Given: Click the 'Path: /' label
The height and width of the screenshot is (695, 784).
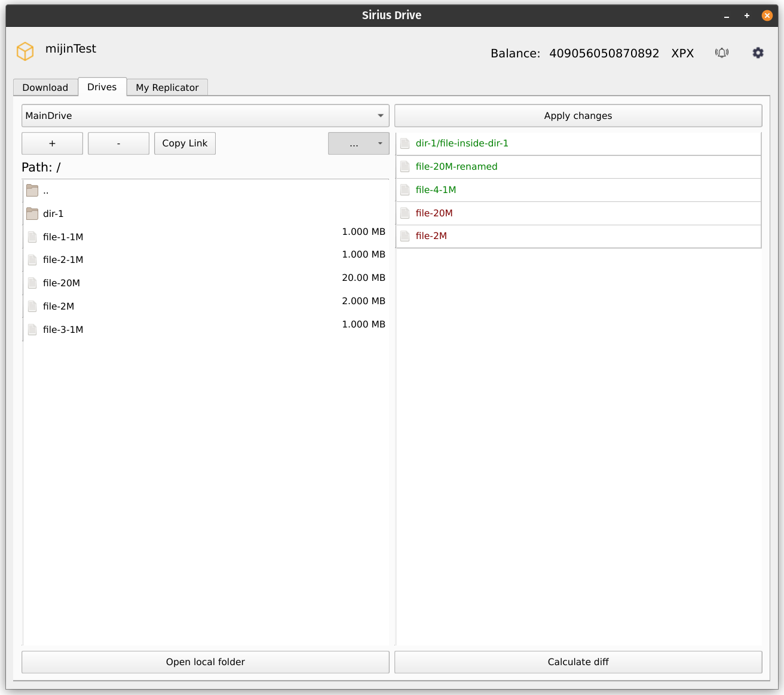Looking at the screenshot, I should pyautogui.click(x=41, y=167).
